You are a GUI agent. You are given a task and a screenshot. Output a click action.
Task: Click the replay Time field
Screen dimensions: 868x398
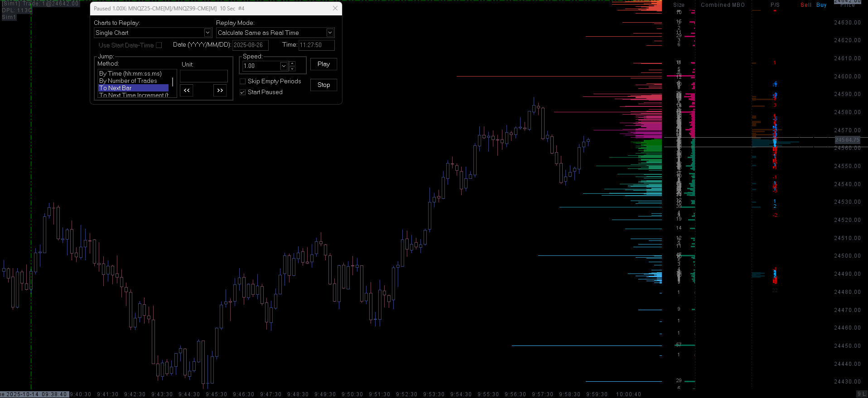[x=317, y=45]
